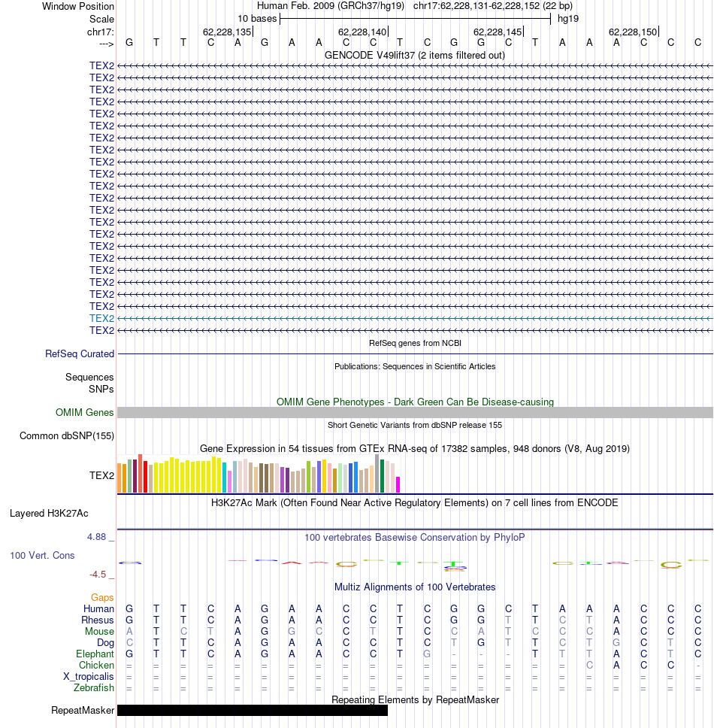Click the SNPs track label

pos(101,389)
